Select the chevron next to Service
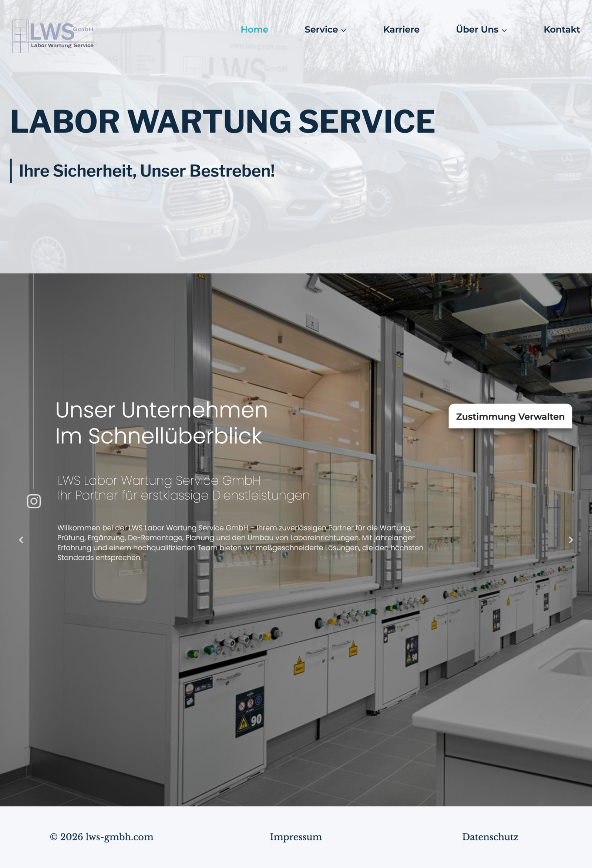This screenshot has width=592, height=868. (343, 30)
